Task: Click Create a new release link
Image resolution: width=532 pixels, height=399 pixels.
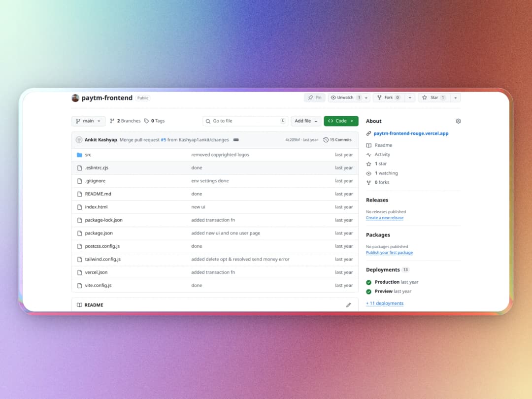Action: 384,218
